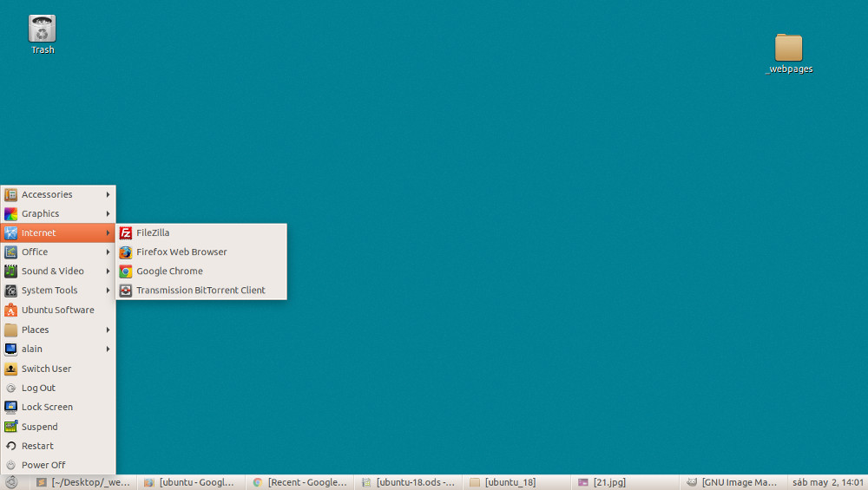Open the clock showing sáb may 2, 14:01

pyautogui.click(x=827, y=482)
